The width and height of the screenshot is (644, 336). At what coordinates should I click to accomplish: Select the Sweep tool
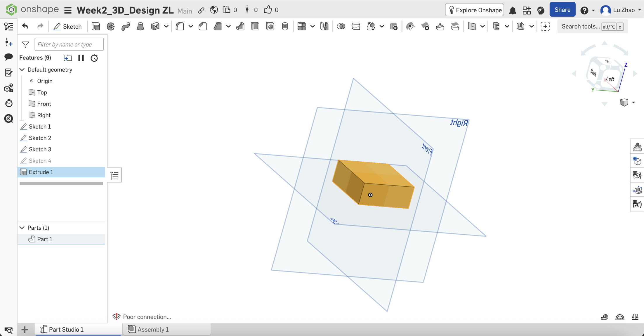pyautogui.click(x=126, y=26)
